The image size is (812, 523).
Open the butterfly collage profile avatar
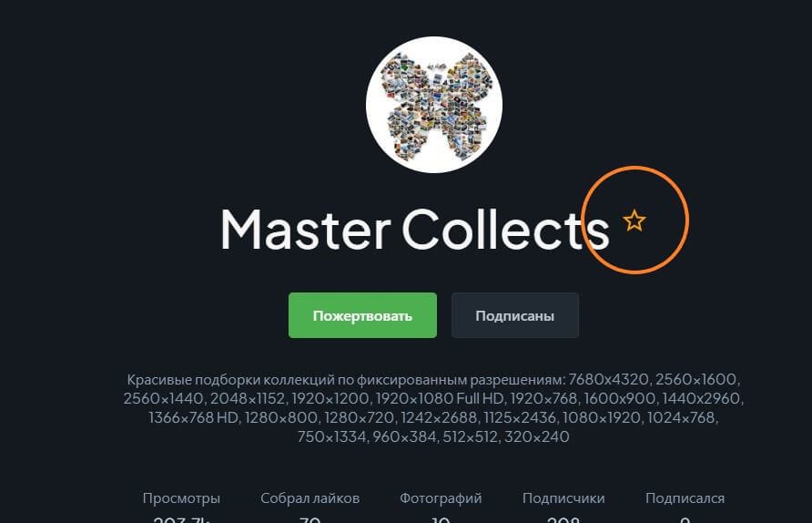tap(434, 104)
